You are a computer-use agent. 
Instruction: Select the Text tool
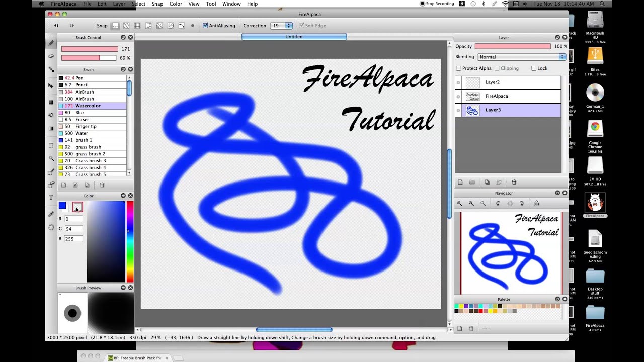click(51, 198)
